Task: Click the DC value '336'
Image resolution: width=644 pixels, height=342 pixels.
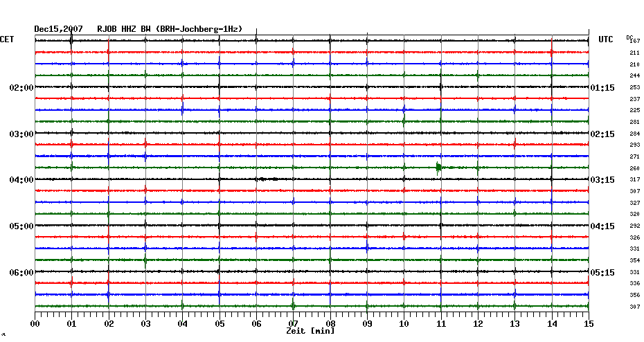Action: pyautogui.click(x=635, y=283)
